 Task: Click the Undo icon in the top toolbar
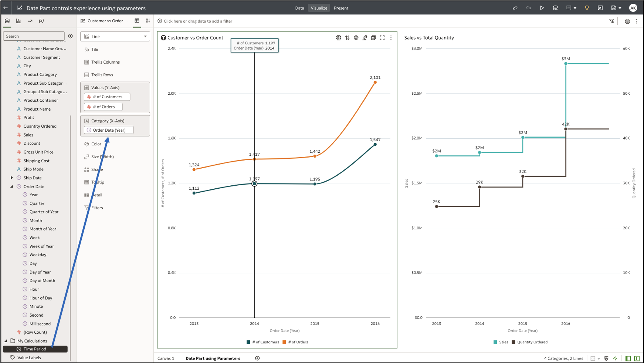pos(515,7)
